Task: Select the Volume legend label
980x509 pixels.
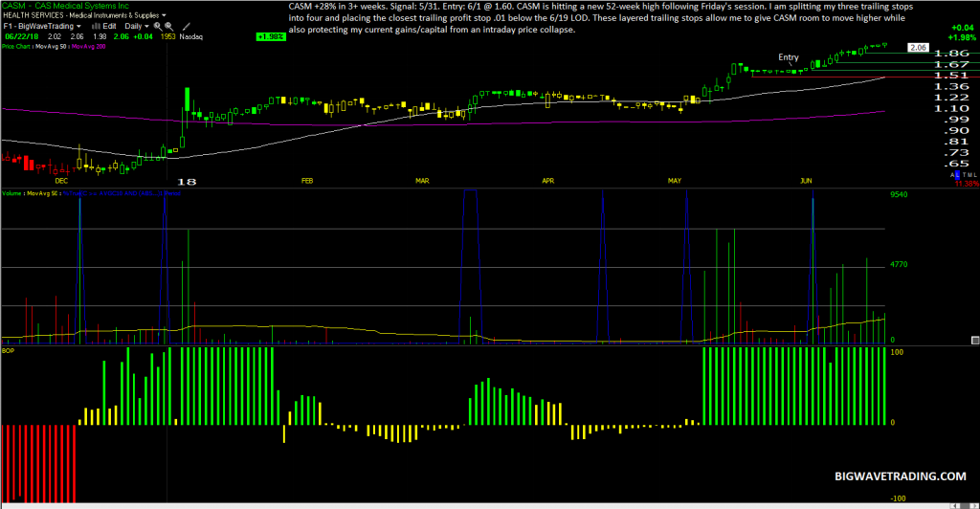Action: click(x=11, y=193)
